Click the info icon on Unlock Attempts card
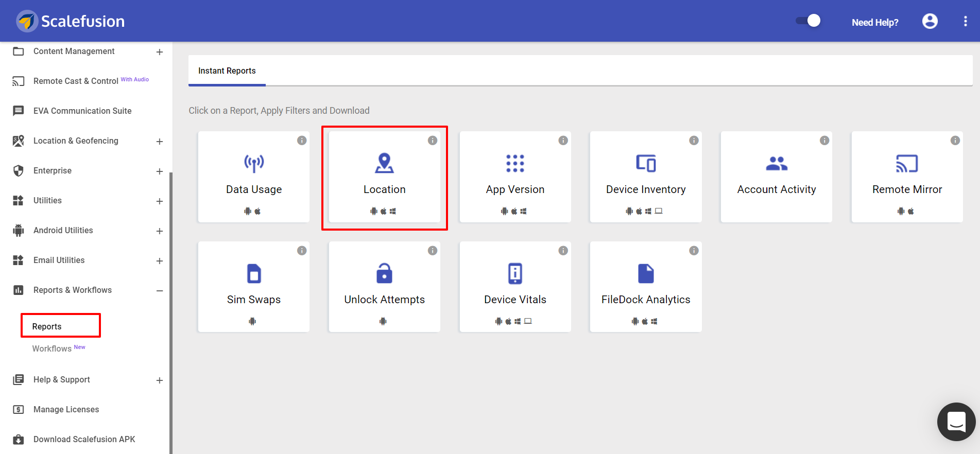Image resolution: width=980 pixels, height=454 pixels. [x=433, y=251]
